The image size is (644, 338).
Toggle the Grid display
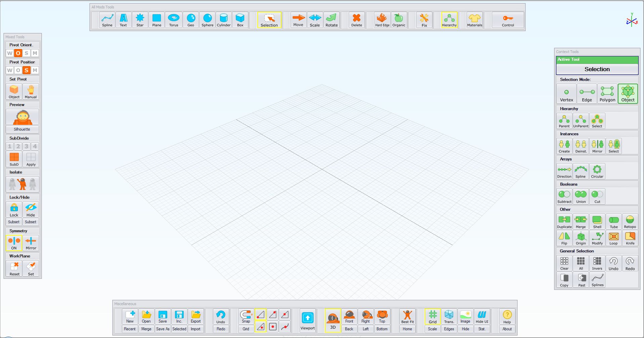point(432,316)
